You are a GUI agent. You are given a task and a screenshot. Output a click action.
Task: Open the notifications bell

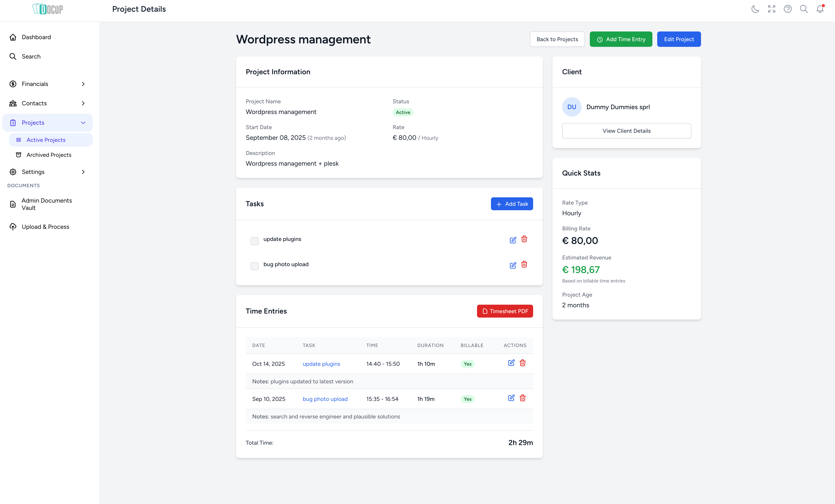(819, 9)
